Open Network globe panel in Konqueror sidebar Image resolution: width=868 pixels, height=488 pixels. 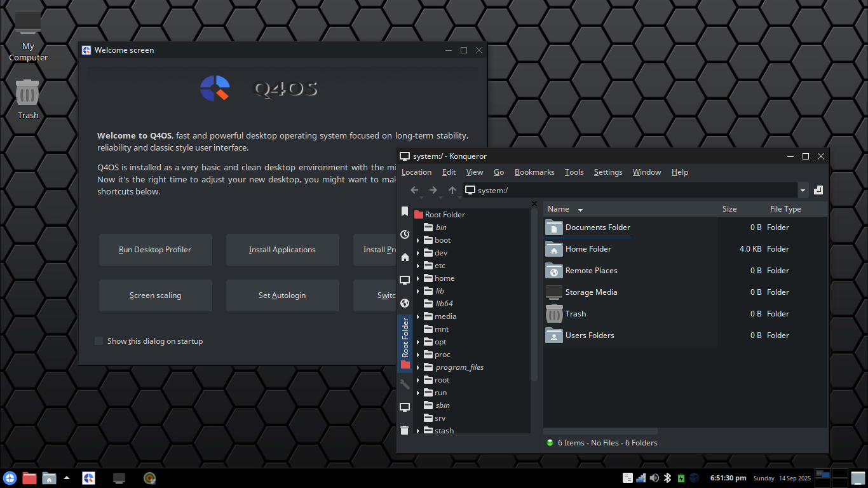point(405,303)
